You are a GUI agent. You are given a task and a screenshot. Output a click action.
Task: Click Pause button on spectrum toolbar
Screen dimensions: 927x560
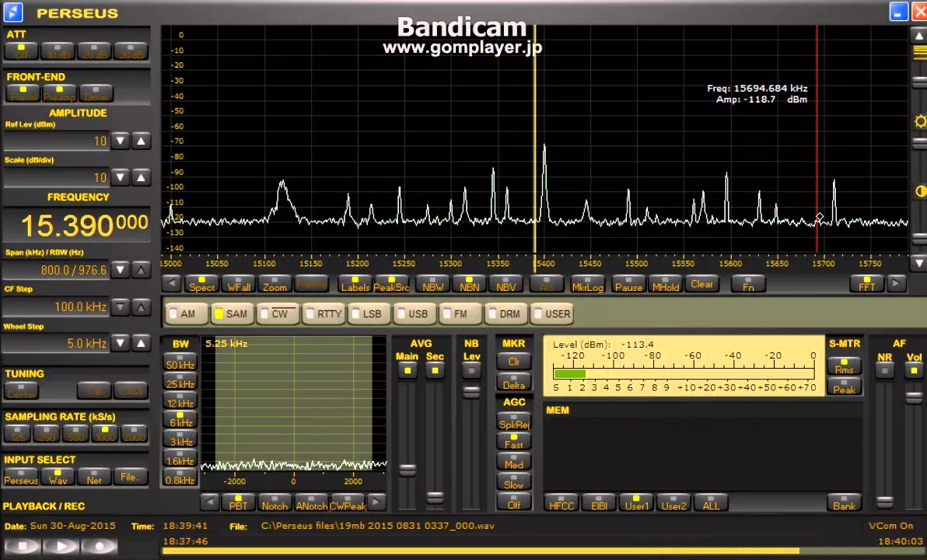point(628,285)
